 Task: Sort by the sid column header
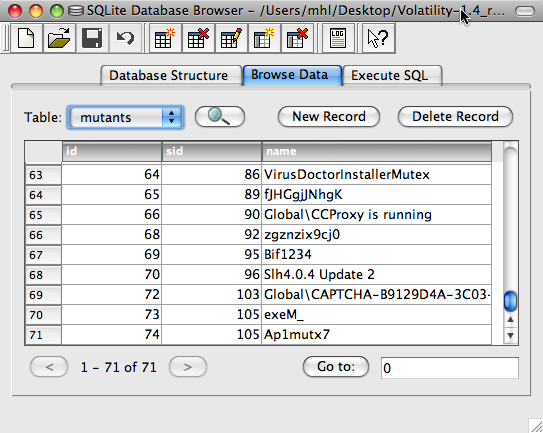click(212, 151)
